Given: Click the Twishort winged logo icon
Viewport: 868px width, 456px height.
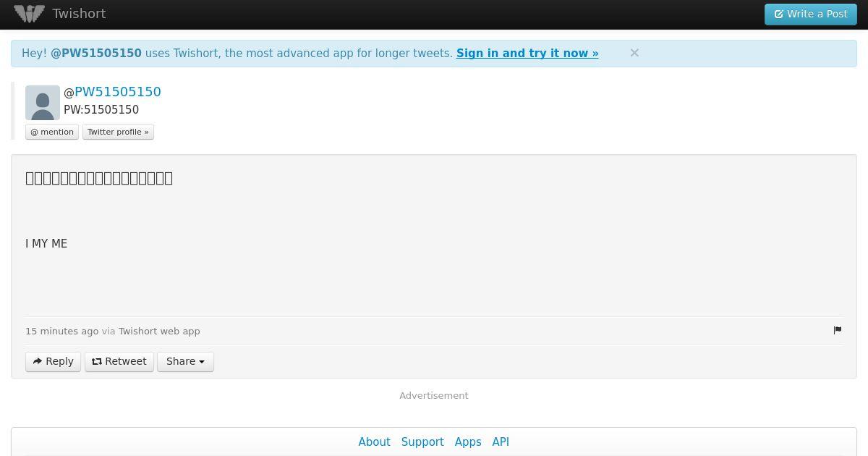Looking at the screenshot, I should 30,14.
